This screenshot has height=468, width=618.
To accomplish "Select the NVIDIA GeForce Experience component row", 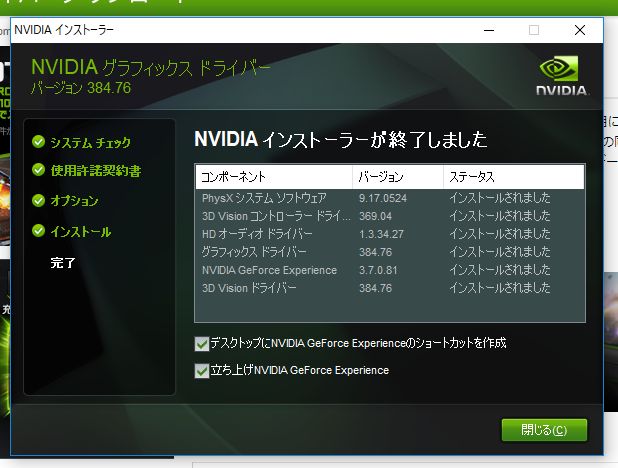I will click(x=390, y=270).
